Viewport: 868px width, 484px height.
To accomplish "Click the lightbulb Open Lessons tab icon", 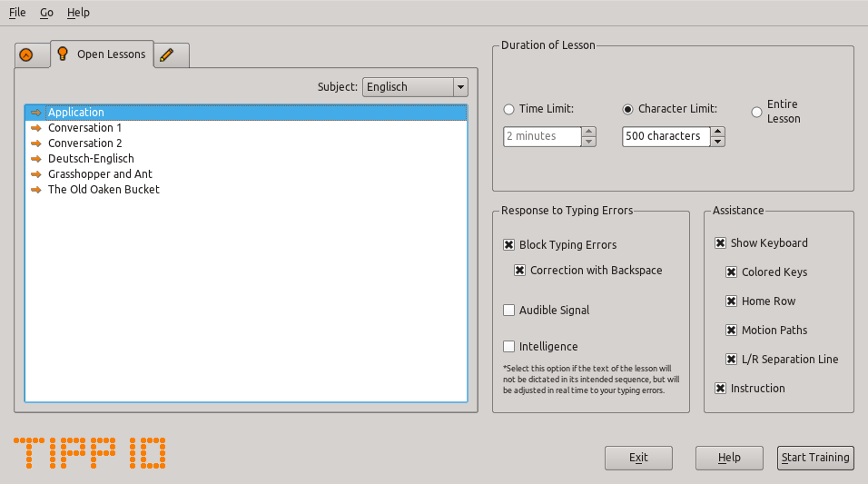I will (x=63, y=54).
